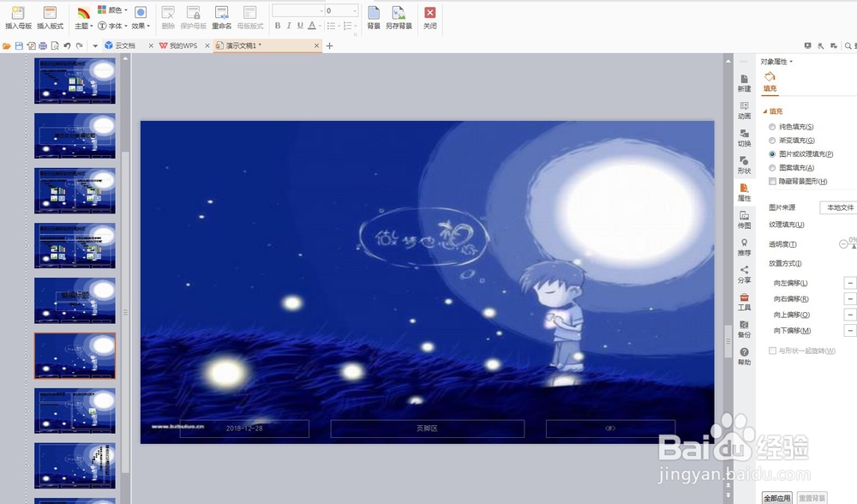Open the 帮助 (Help) sidebar icon
Image resolution: width=857 pixels, height=504 pixels.
coord(744,357)
